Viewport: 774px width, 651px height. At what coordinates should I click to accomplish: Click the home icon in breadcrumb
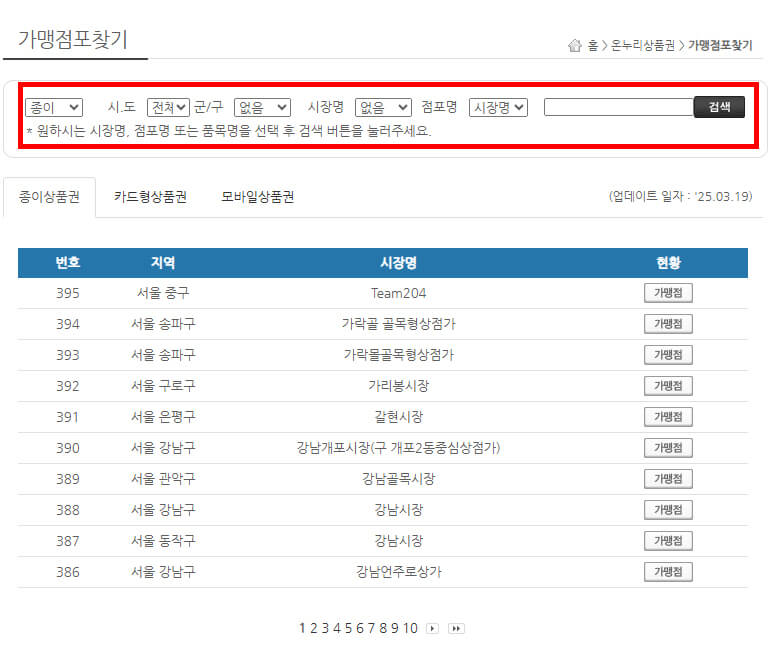[575, 45]
